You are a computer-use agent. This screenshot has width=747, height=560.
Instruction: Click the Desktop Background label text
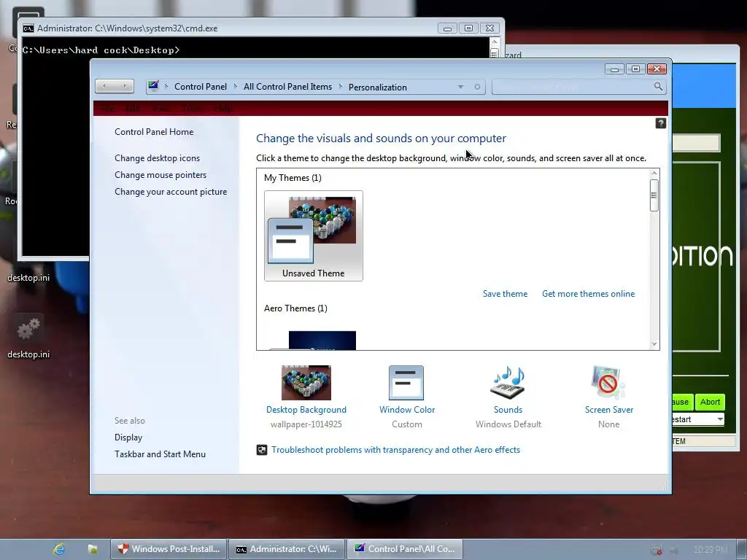306,410
